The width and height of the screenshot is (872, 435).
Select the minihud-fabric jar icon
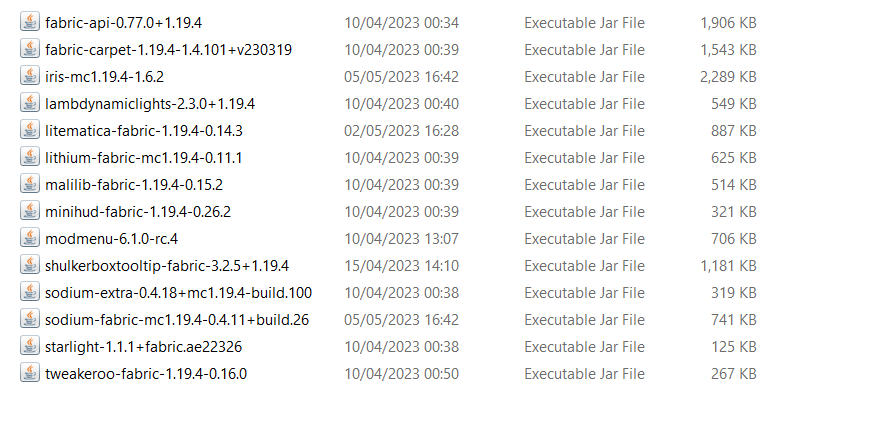coord(29,211)
